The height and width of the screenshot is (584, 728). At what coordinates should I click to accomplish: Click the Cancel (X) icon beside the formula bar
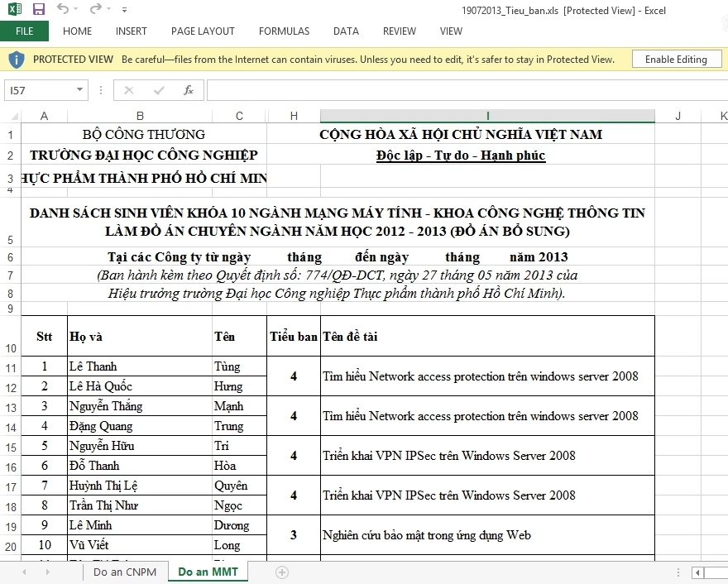click(128, 90)
